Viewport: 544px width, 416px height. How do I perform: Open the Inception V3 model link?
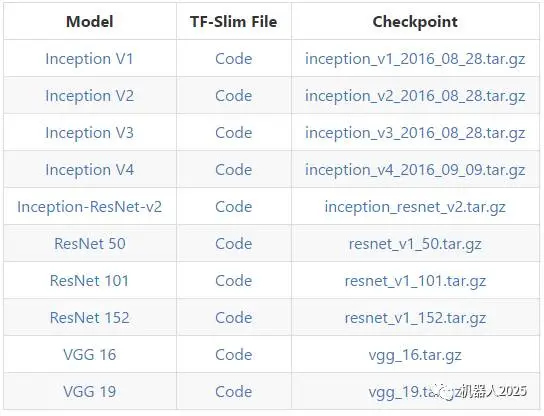pyautogui.click(x=90, y=133)
